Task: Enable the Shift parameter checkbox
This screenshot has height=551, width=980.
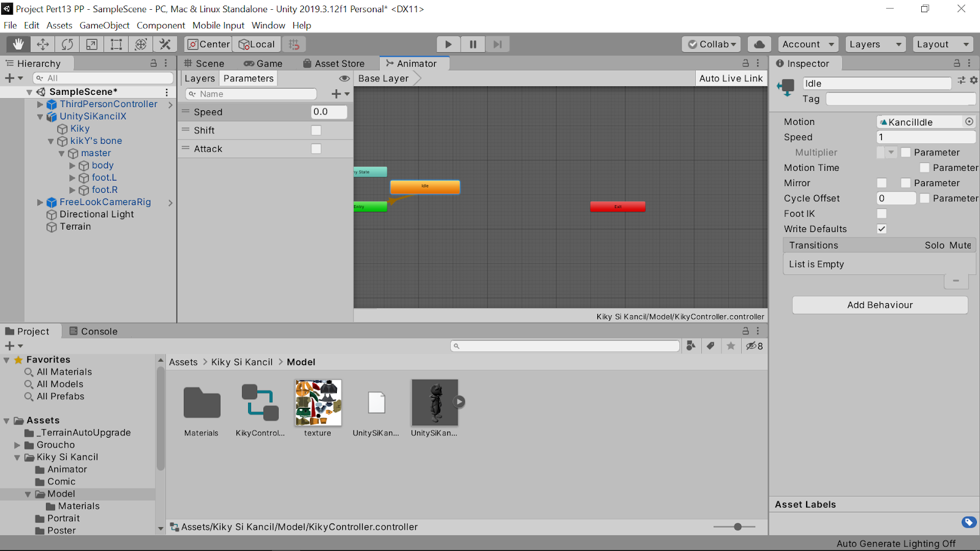Action: point(316,130)
